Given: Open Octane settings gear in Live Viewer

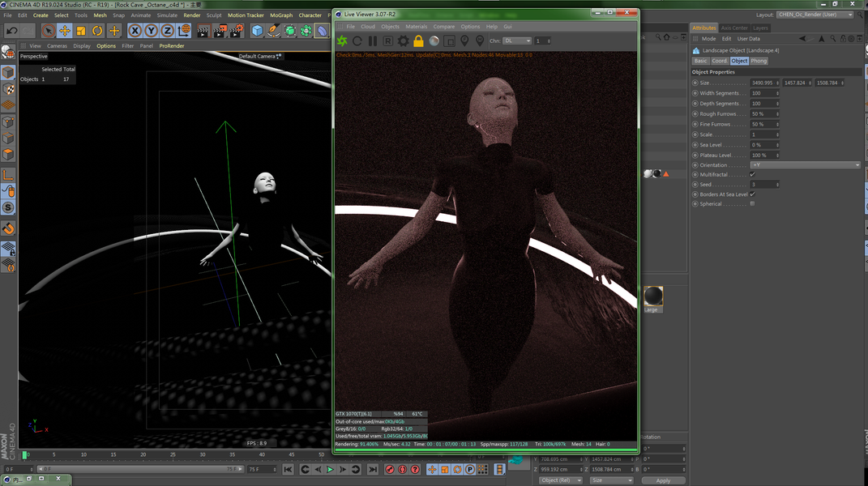Looking at the screenshot, I should (404, 41).
